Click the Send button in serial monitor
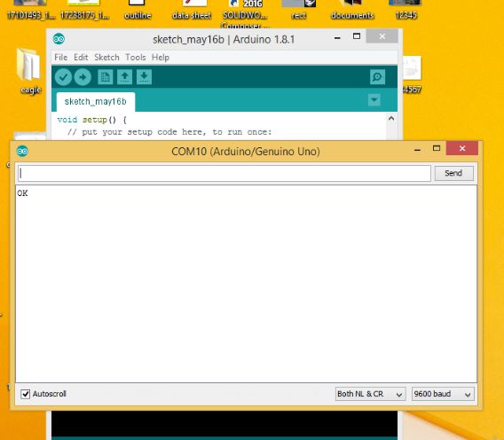 (453, 173)
